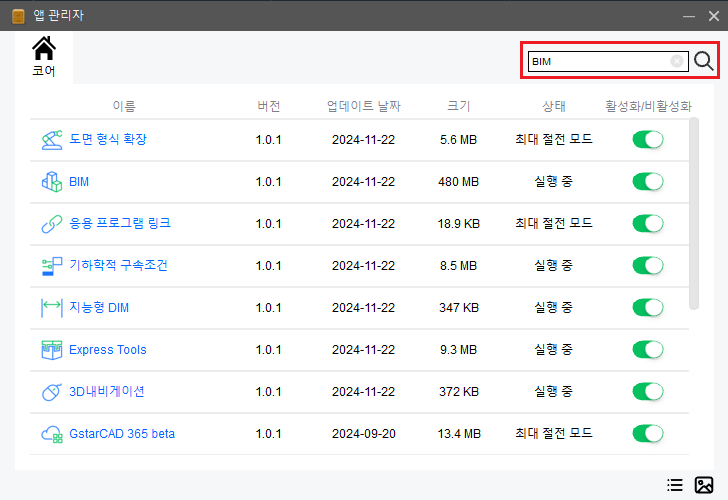Click the search magnifier icon
Screen dimensions: 728x500
[x=703, y=61]
